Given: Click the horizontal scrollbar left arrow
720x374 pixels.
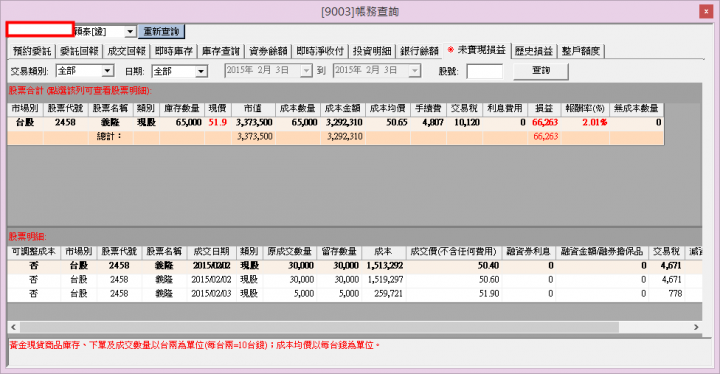Looking at the screenshot, I should tap(13, 327).
